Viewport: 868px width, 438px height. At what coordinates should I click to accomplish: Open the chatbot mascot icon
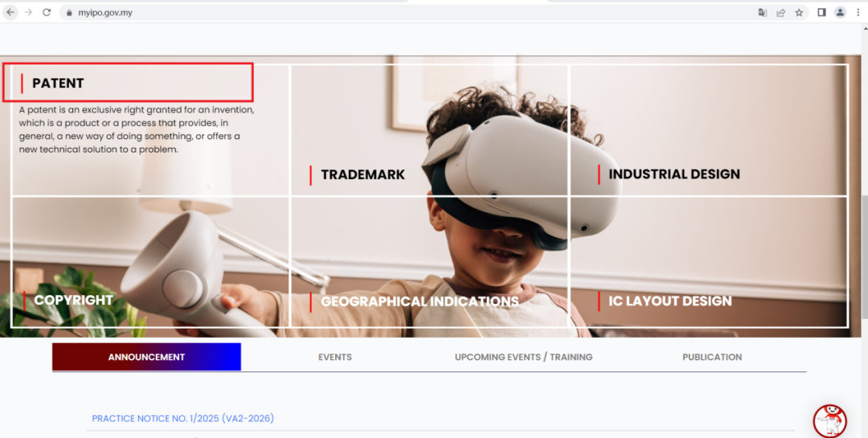tap(829, 421)
